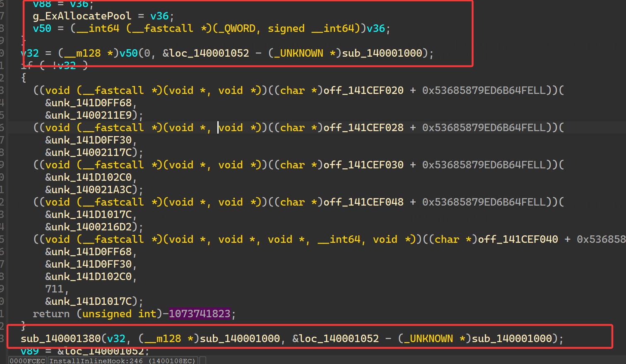The width and height of the screenshot is (626, 364).
Task: Click the InstallInlineHook:246 status bar field
Action: 96,361
